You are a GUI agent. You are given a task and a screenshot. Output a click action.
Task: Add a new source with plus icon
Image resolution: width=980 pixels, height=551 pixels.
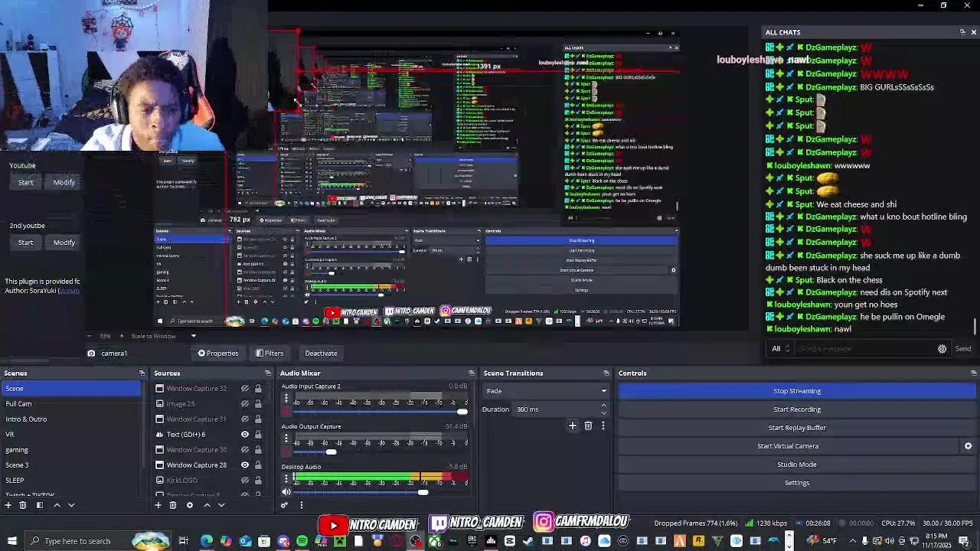(x=158, y=505)
